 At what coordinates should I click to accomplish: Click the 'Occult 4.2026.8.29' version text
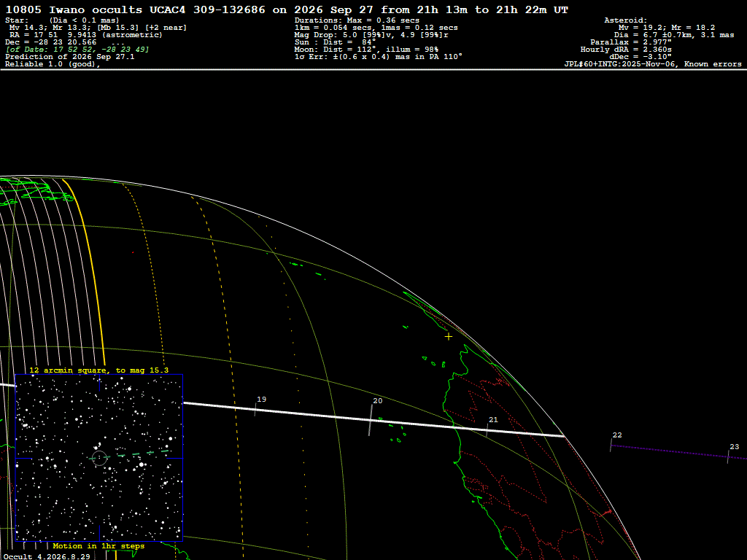click(47, 556)
